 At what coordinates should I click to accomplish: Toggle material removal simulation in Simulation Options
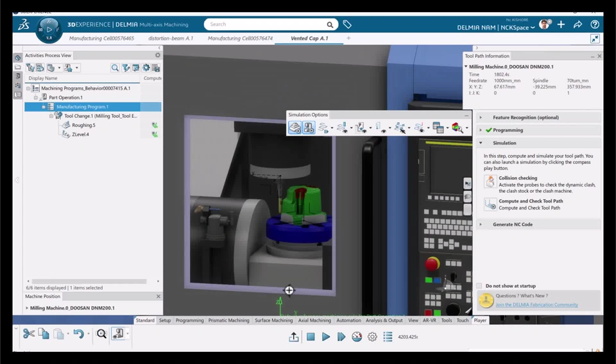[x=295, y=128]
